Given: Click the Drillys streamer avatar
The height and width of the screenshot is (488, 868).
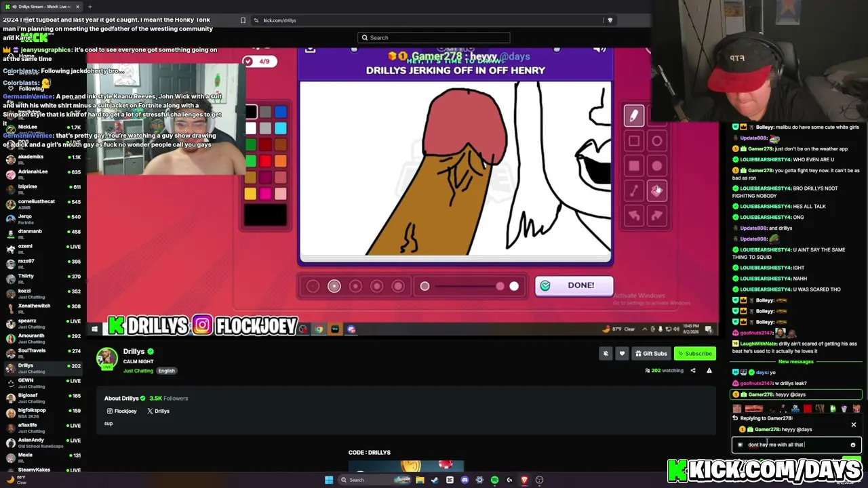Looking at the screenshot, I should [x=106, y=359].
